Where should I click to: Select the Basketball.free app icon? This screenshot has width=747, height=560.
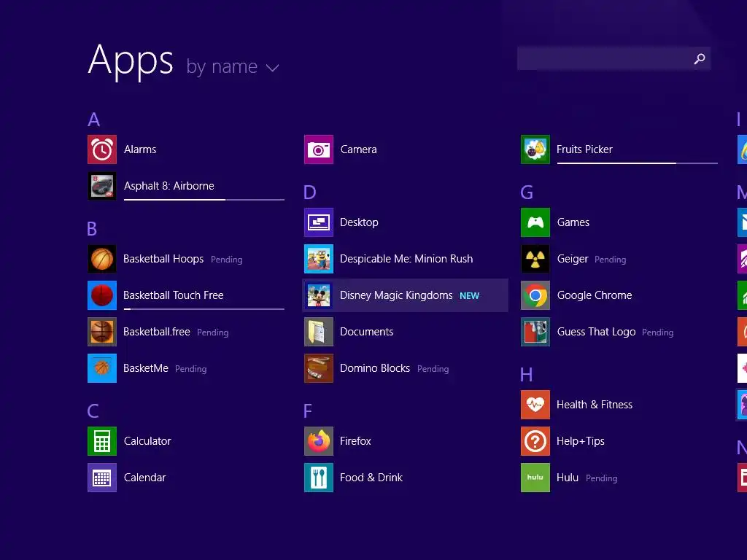(x=102, y=332)
